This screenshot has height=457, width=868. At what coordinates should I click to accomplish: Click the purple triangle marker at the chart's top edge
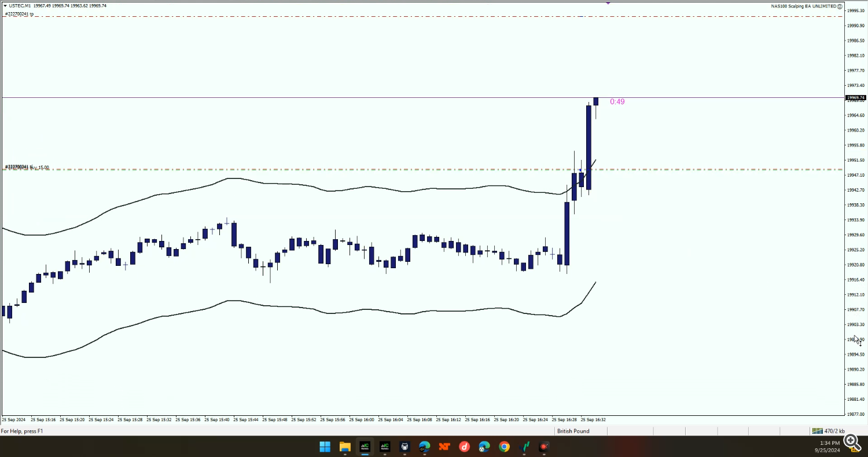pos(608,3)
